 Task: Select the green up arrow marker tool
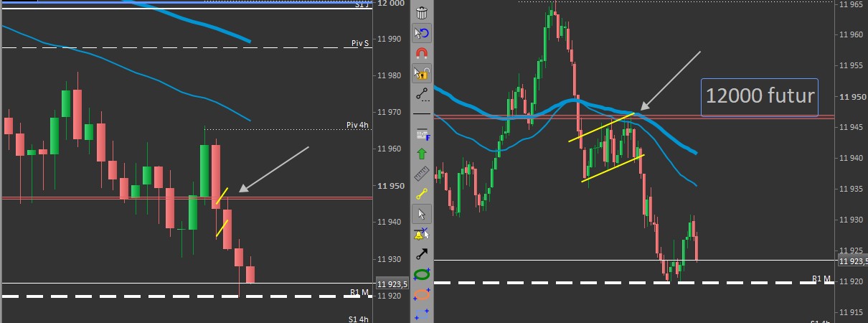422,153
